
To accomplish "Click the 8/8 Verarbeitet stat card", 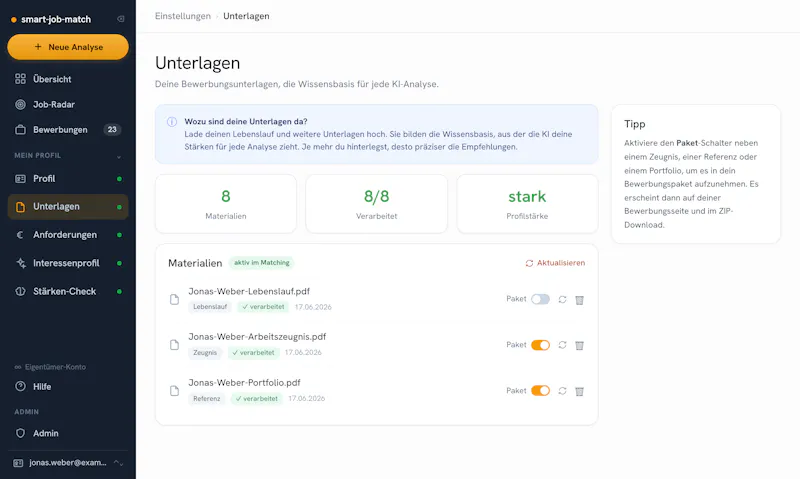I will pyautogui.click(x=377, y=204).
